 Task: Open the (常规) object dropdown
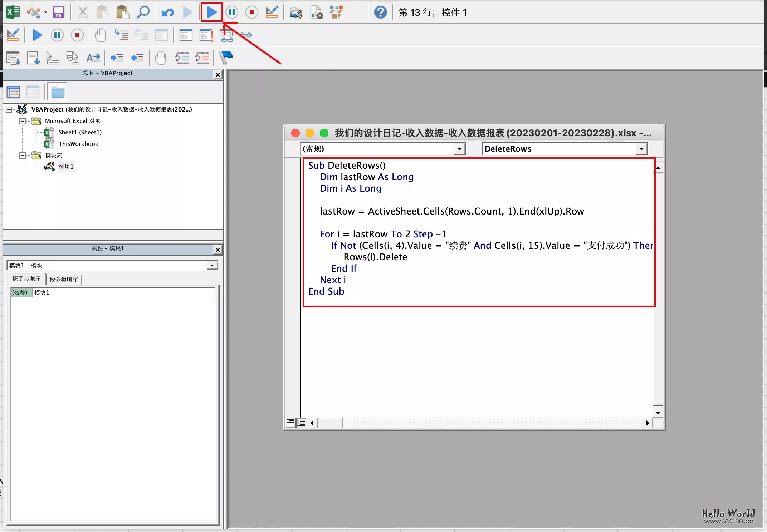click(460, 149)
